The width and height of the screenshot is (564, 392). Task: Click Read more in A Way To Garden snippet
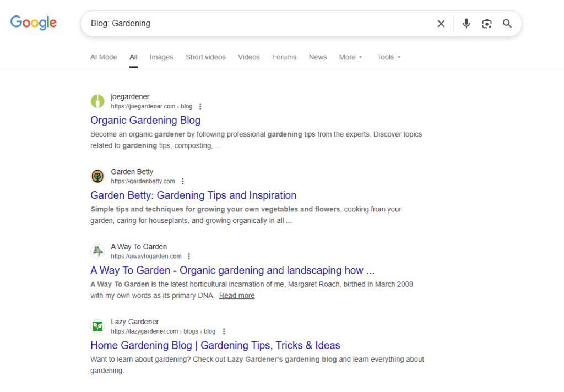237,296
